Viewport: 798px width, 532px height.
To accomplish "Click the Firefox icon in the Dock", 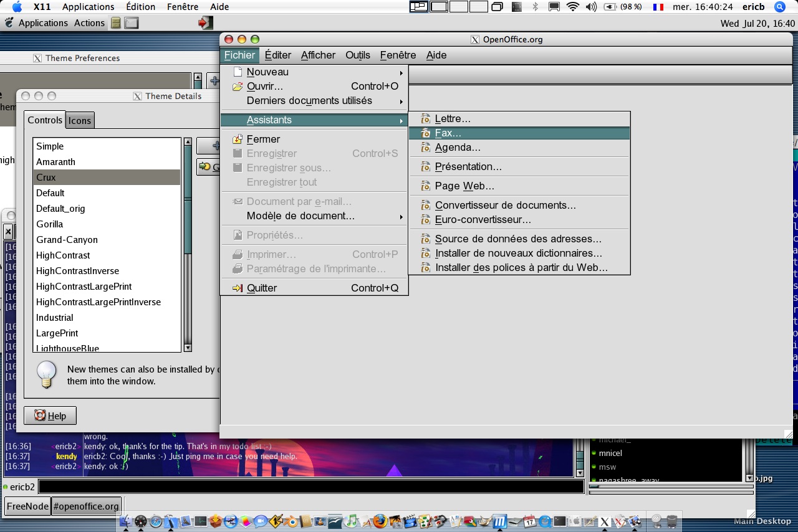I will pos(380,521).
